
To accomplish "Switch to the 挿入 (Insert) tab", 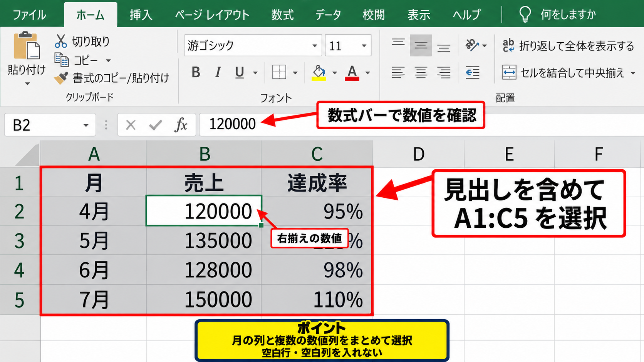I will pos(141,15).
